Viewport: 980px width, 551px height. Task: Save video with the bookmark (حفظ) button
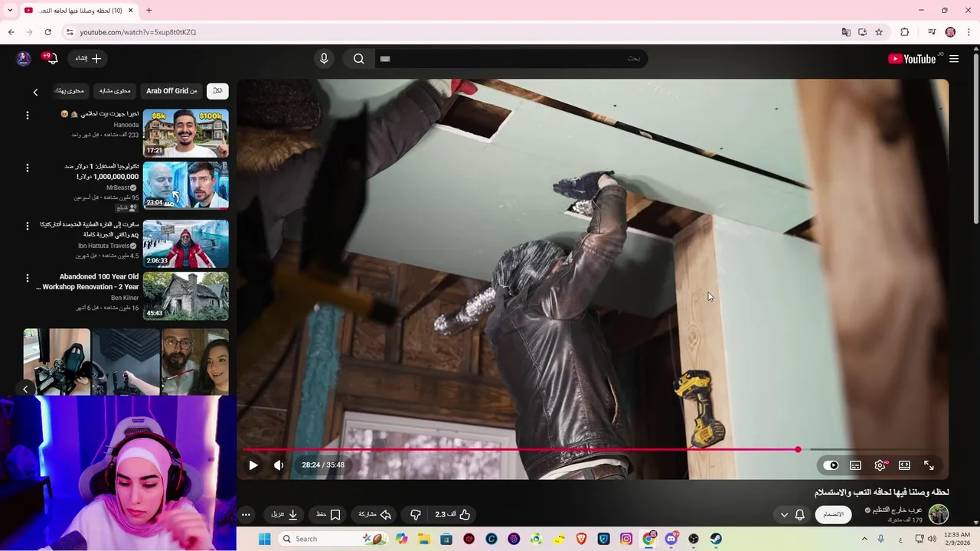tap(328, 515)
